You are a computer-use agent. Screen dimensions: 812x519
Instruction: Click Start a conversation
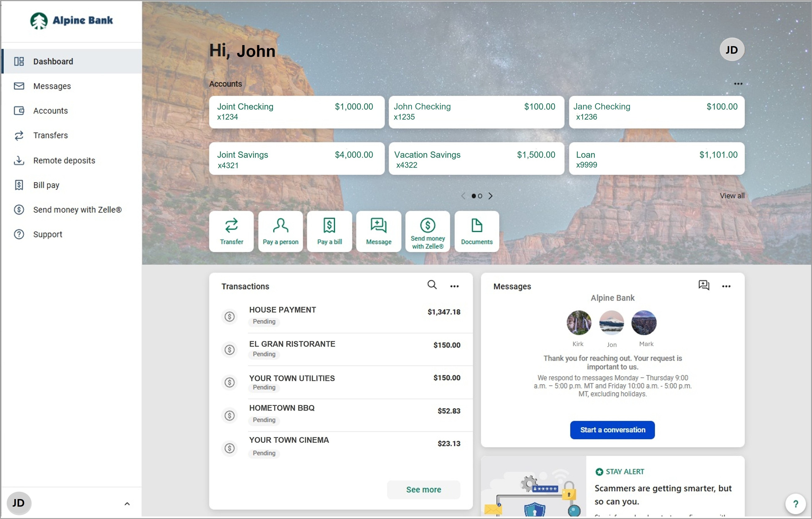pyautogui.click(x=612, y=430)
